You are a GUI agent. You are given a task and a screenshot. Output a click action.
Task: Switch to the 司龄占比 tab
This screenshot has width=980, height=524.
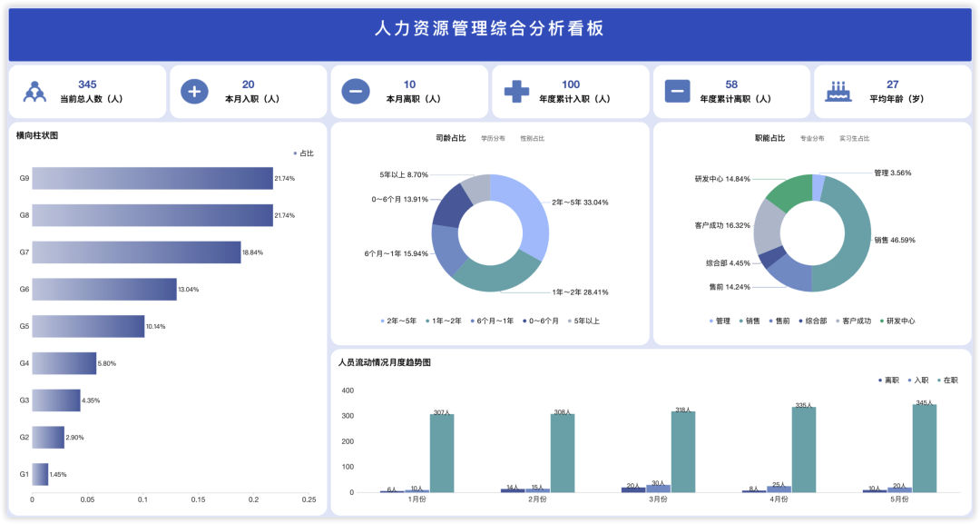tap(451, 138)
